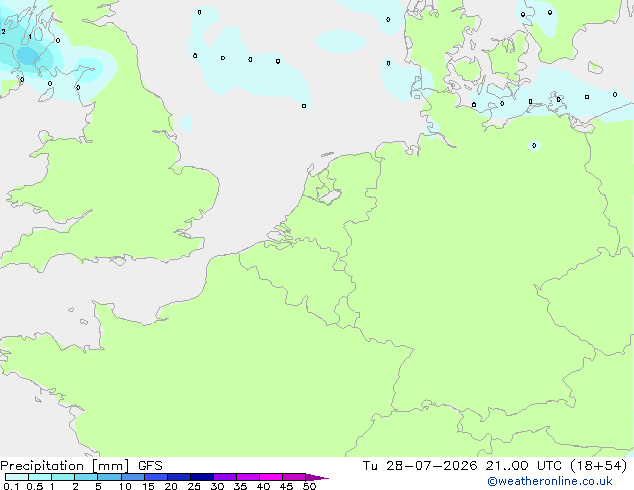
Task: Click the '0.1' legend scale label
Action: pyautogui.click(x=11, y=486)
